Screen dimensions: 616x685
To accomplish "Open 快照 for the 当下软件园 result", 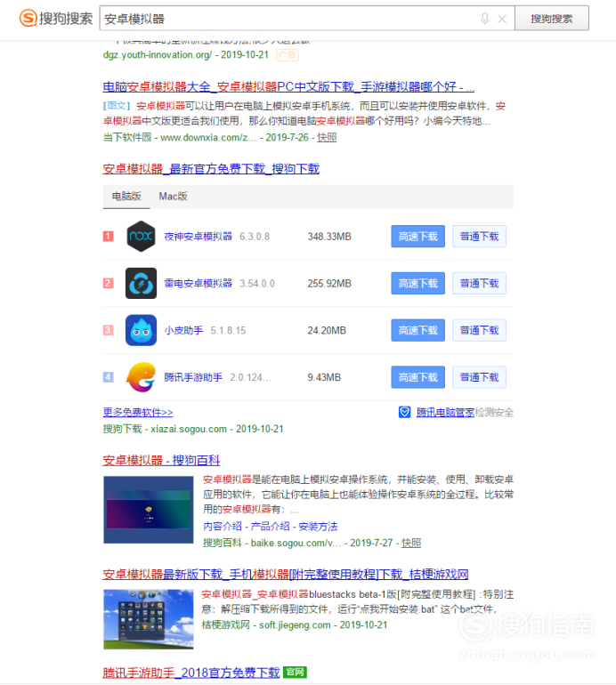I will click(x=327, y=137).
